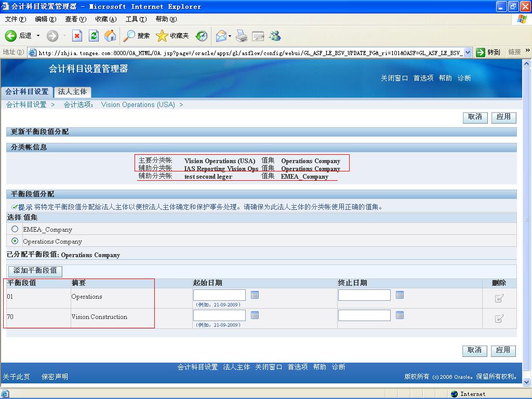The height and width of the screenshot is (399, 532).
Task: Click the bottom 取消 (Cancel) button
Action: pos(474,350)
